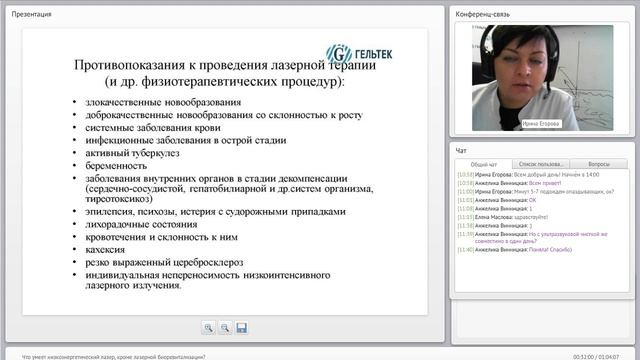Select the Чат panel title
Image resolution: width=640 pixels, height=360 pixels.
tap(461, 151)
